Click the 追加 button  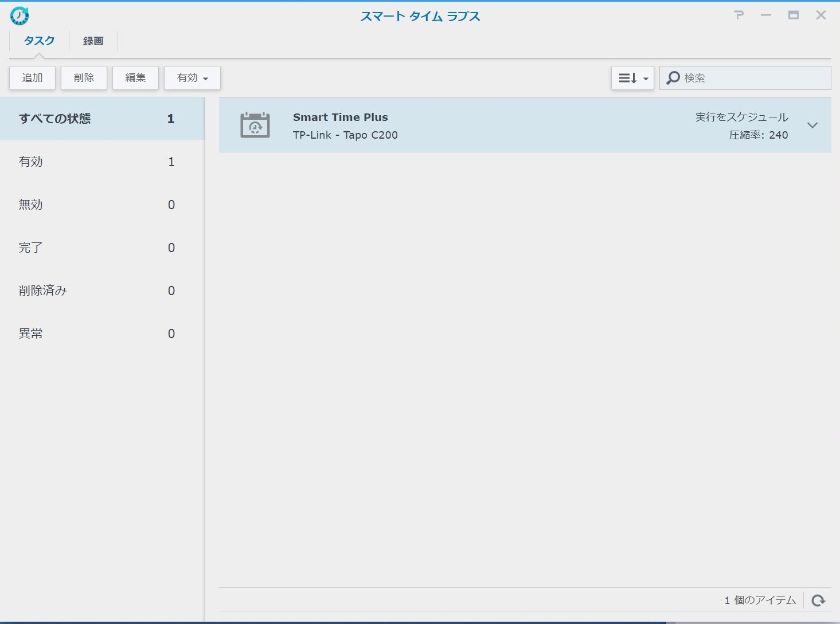click(32, 78)
